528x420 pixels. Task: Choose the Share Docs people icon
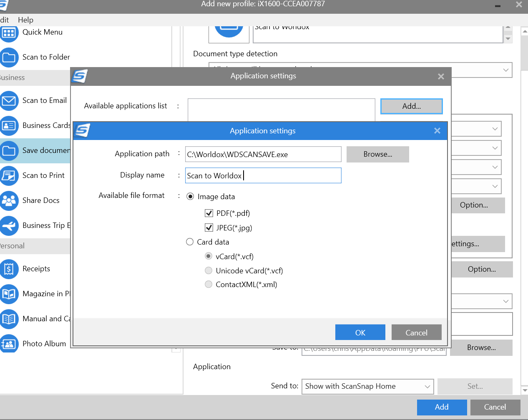click(9, 201)
